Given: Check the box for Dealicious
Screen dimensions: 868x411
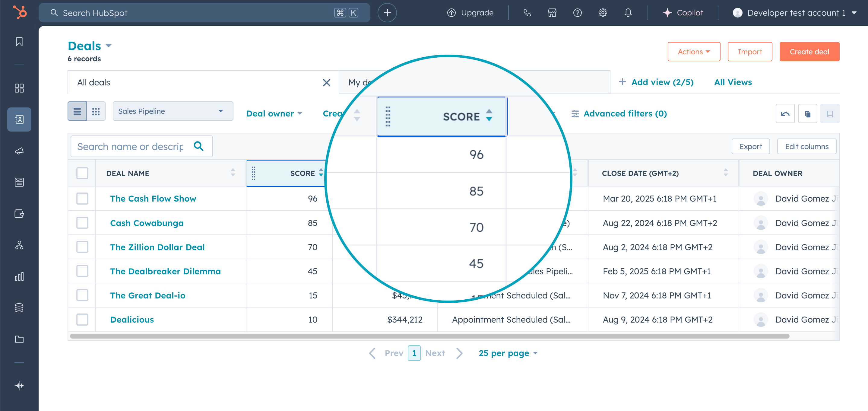Looking at the screenshot, I should (x=82, y=319).
